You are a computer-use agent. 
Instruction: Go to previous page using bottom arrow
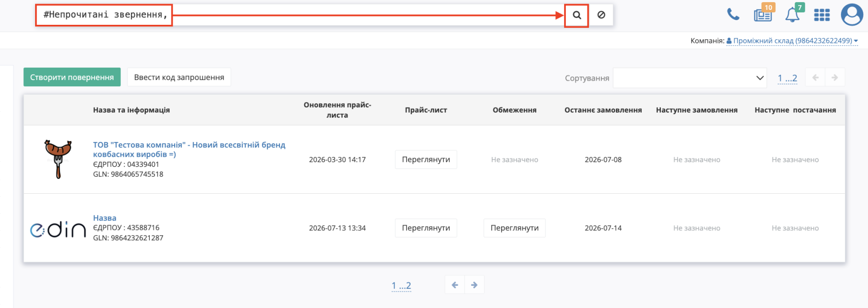[455, 285]
